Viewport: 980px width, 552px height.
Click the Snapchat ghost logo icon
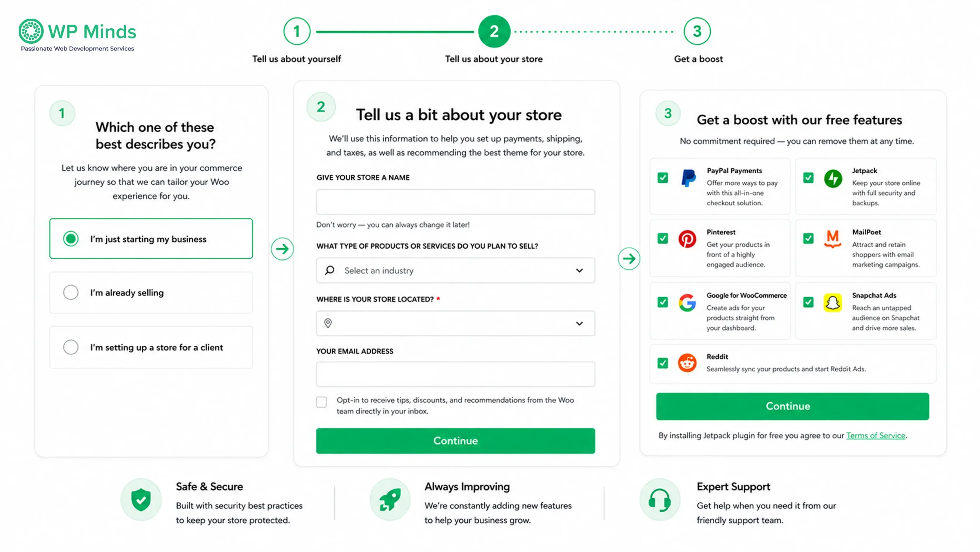point(833,303)
